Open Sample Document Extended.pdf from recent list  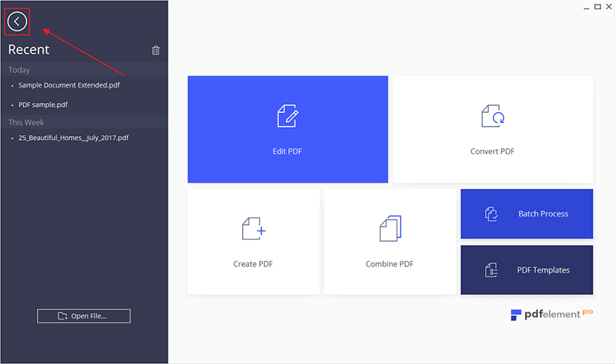[x=69, y=85]
